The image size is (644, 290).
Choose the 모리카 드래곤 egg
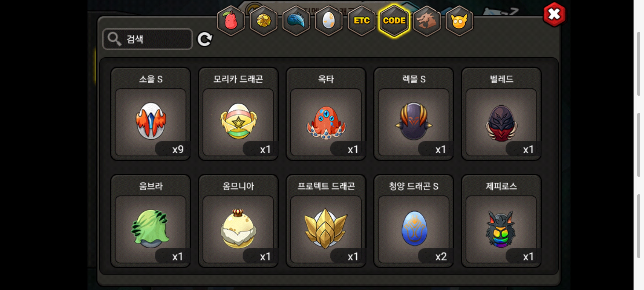click(x=238, y=114)
